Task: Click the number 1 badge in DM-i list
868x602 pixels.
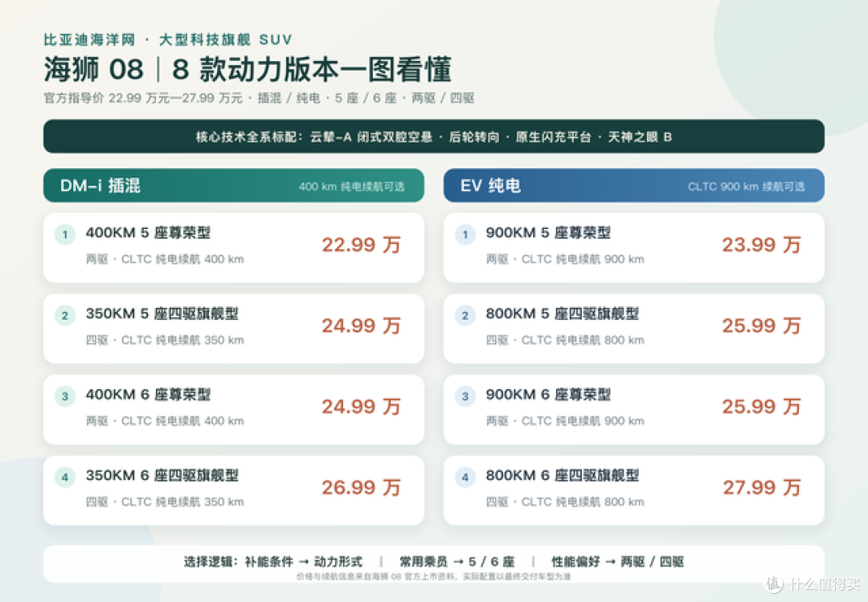Action: click(x=65, y=234)
